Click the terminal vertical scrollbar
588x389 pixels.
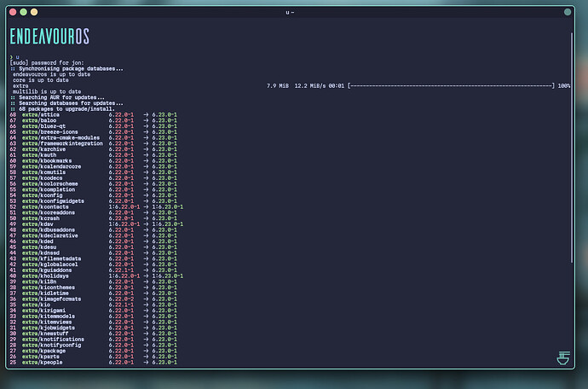pos(572,148)
